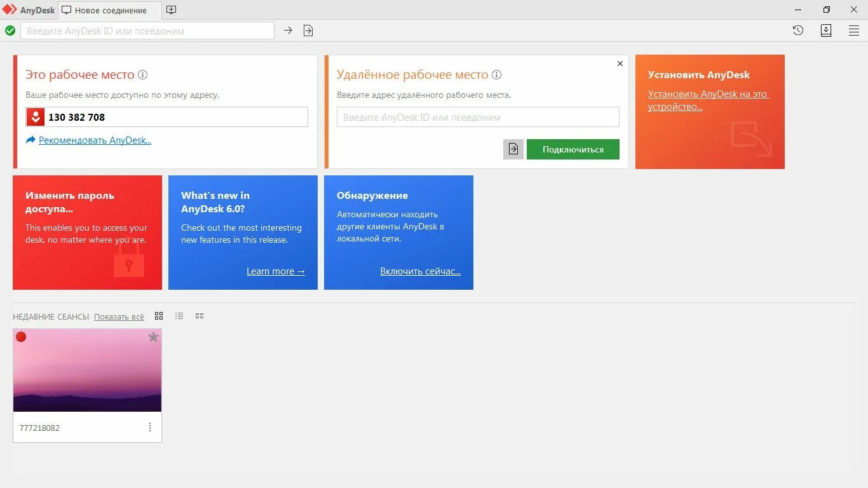Click the file browse button near Подключиться
Screen dimensions: 868x488
tap(513, 149)
